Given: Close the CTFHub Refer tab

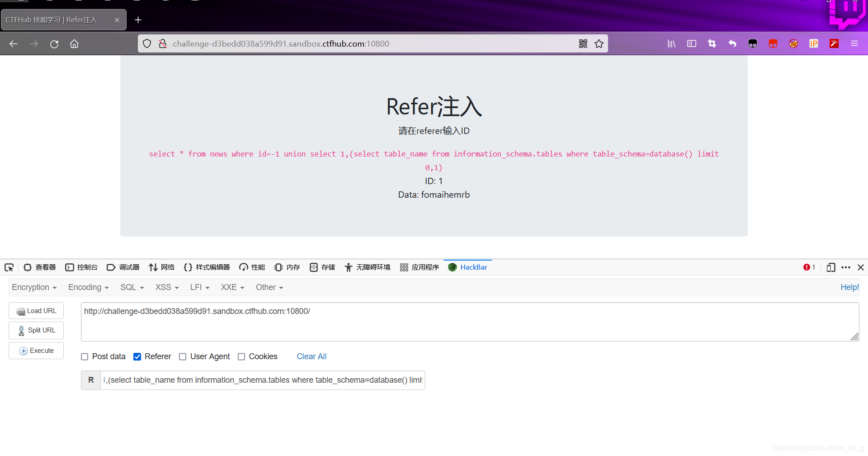Looking at the screenshot, I should click(x=117, y=20).
